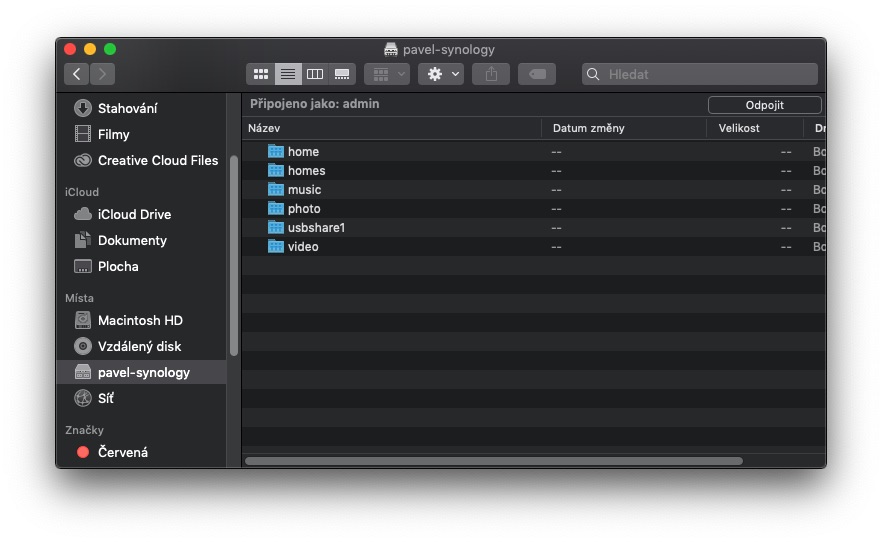The height and width of the screenshot is (542, 882).
Task: Switch to gallery view mode
Action: 342,74
